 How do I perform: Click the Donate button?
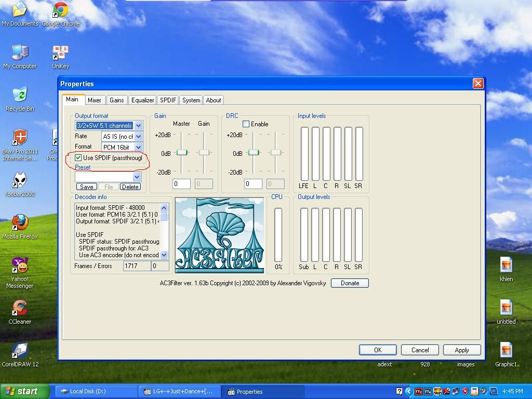(350, 283)
